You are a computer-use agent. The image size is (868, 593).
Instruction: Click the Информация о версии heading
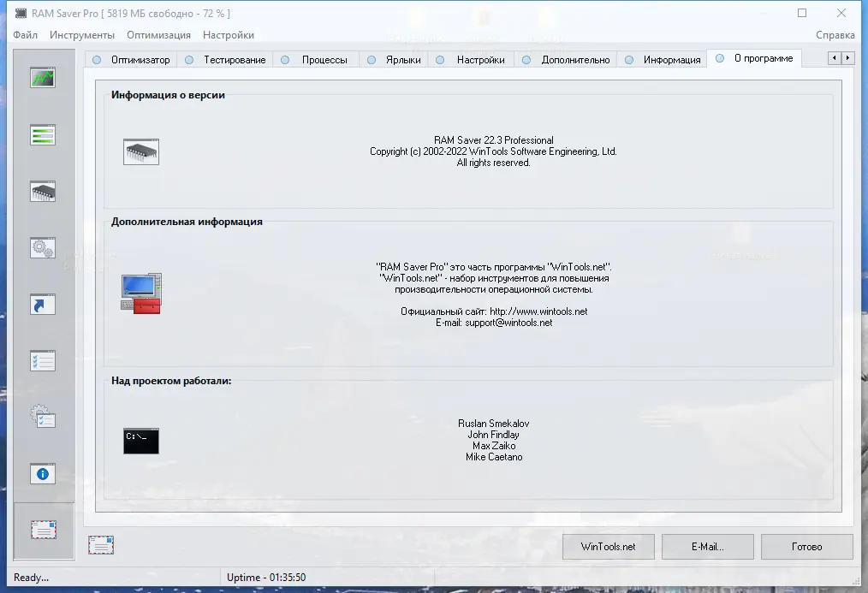tap(168, 95)
